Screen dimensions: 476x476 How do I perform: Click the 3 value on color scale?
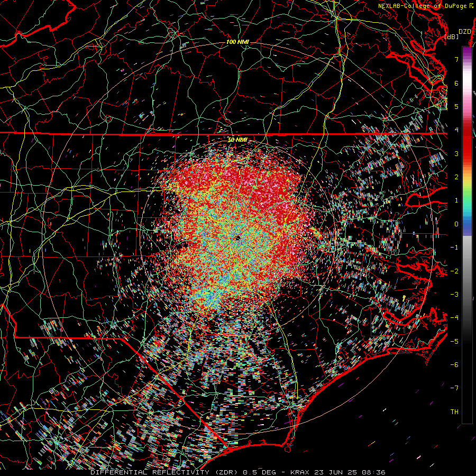coord(456,153)
